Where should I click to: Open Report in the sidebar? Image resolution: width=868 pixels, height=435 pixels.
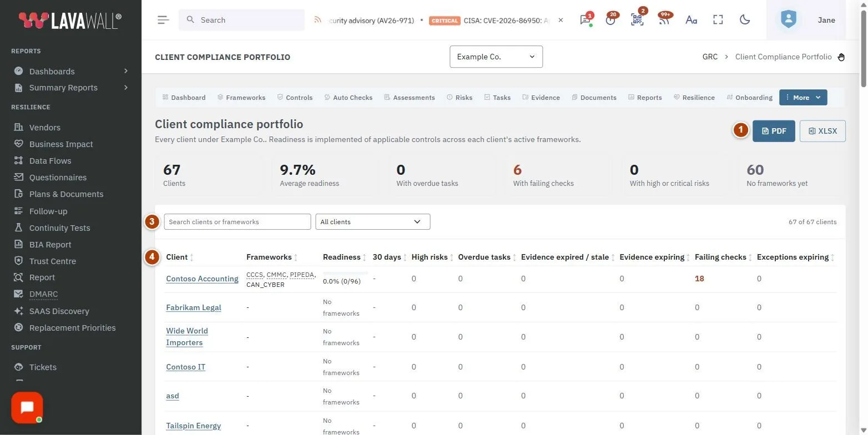42,277
